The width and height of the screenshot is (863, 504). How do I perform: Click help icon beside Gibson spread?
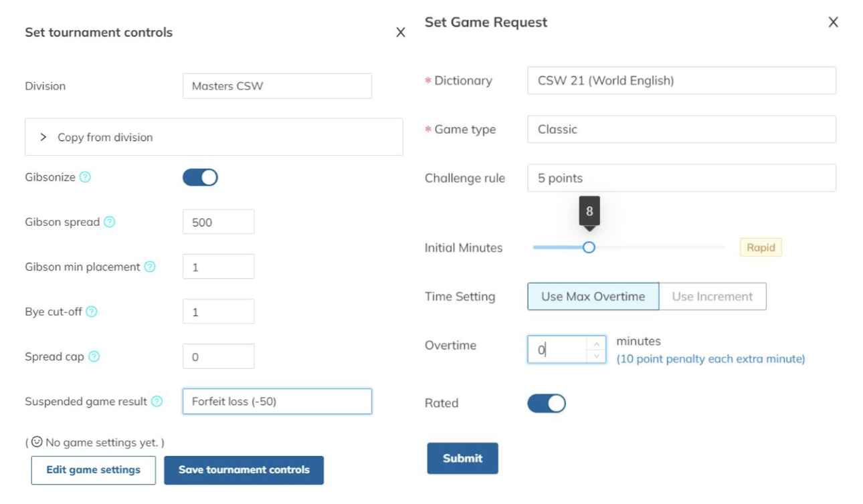[x=109, y=222]
